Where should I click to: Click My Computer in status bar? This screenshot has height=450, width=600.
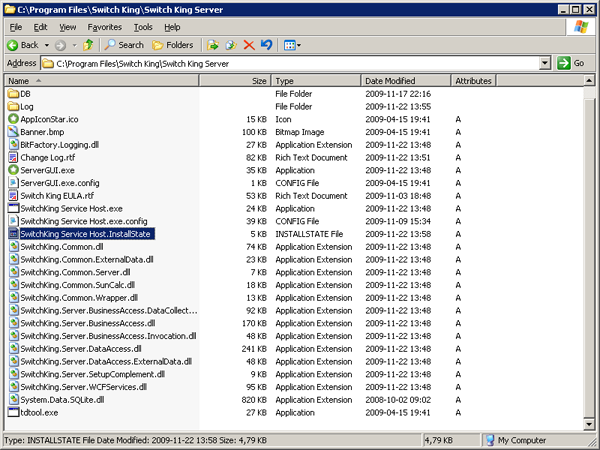516,440
